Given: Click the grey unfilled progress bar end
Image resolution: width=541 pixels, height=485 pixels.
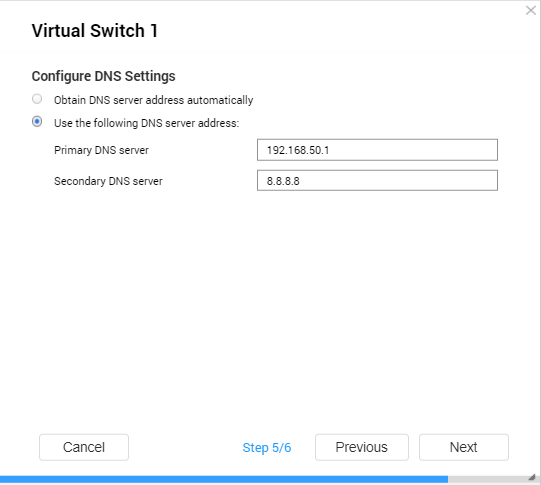Looking at the screenshot, I should [x=488, y=479].
